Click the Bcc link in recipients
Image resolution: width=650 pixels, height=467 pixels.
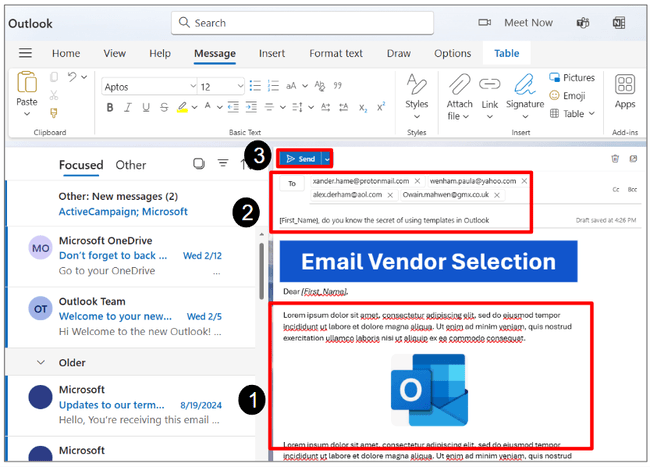pos(633,188)
